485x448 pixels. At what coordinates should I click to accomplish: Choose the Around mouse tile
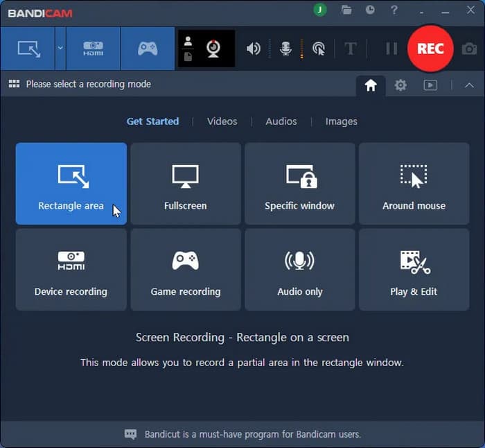(414, 184)
